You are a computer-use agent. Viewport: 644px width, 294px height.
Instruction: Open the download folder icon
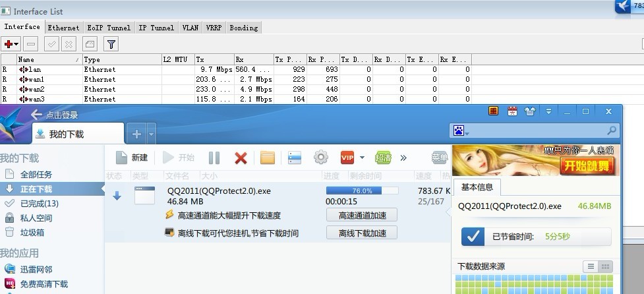pyautogui.click(x=268, y=158)
